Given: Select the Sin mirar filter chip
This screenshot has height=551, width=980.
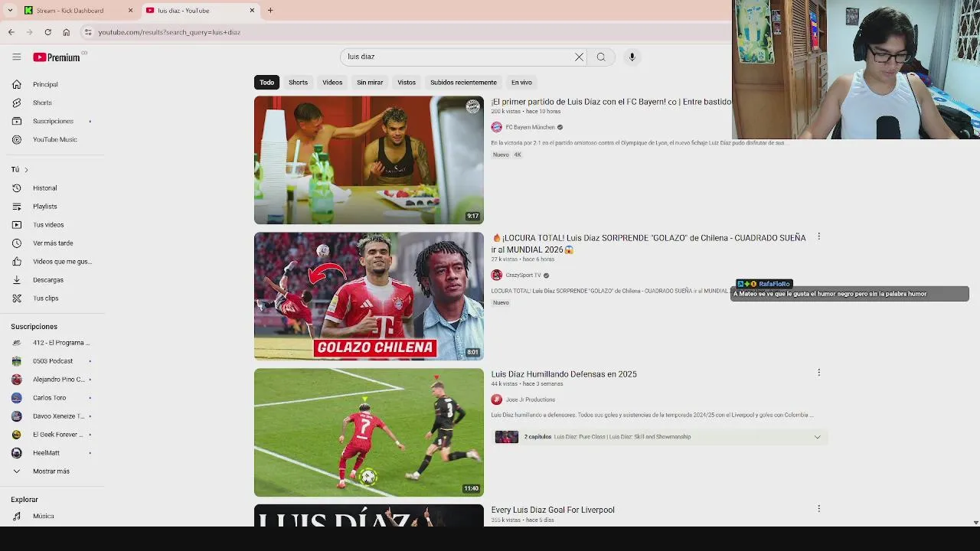Looking at the screenshot, I should coord(370,82).
